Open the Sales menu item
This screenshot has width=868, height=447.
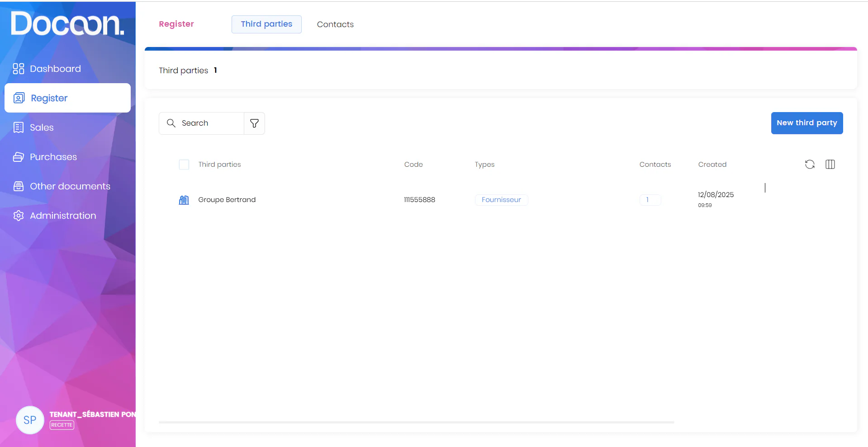pyautogui.click(x=42, y=127)
